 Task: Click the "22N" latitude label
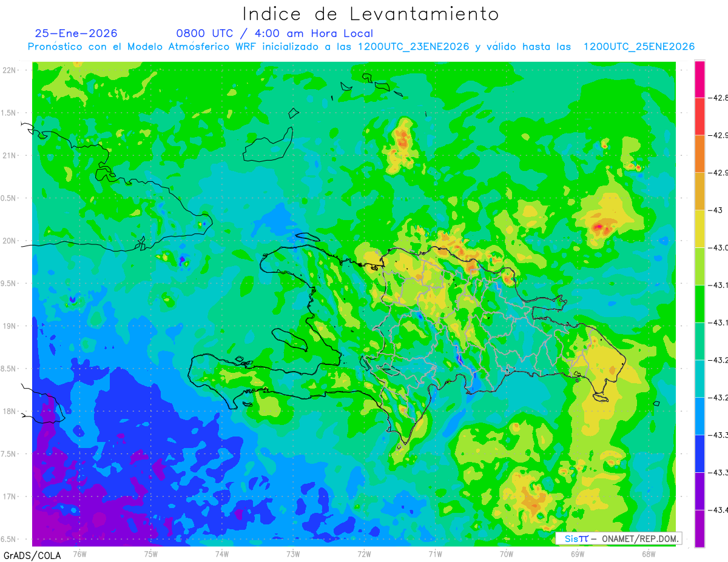(10, 70)
